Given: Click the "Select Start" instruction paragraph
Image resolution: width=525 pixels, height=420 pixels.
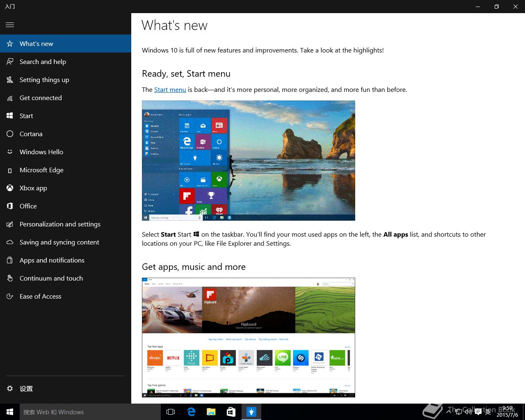Looking at the screenshot, I should click(314, 239).
